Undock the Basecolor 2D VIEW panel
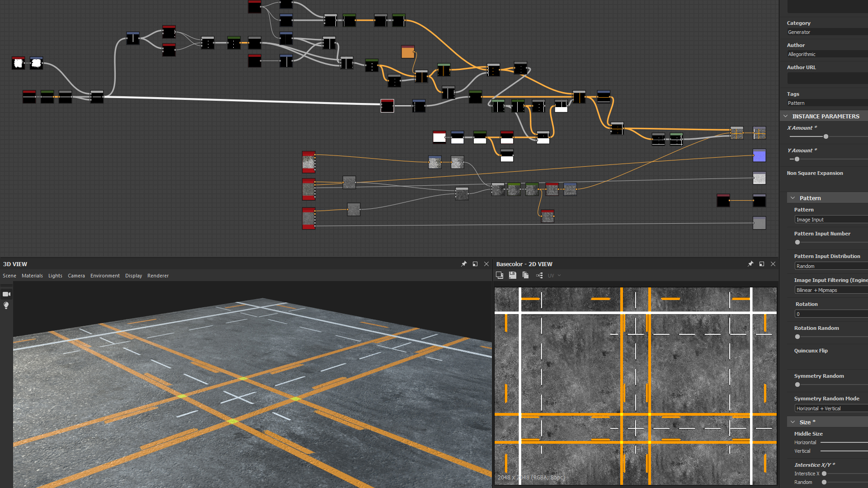The height and width of the screenshot is (488, 868). point(762,264)
